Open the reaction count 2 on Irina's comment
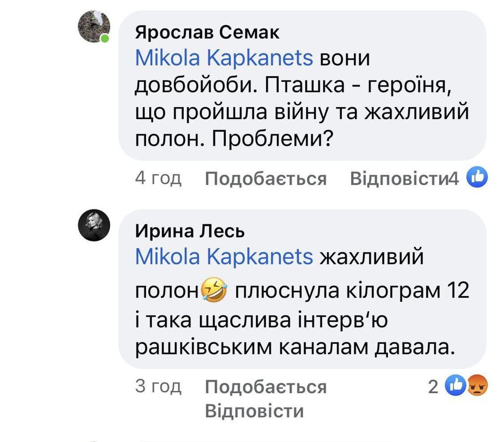Screen dimensions: 504x442 pyautogui.click(x=434, y=386)
